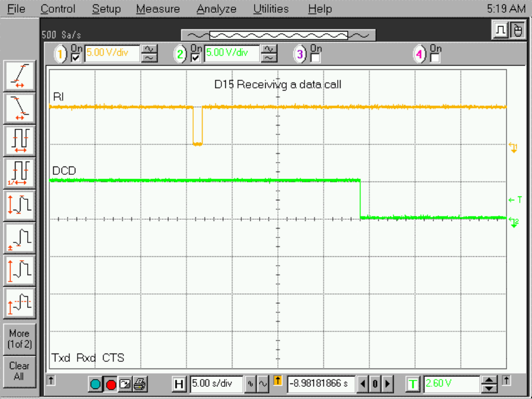Open the Help menu

(320, 9)
